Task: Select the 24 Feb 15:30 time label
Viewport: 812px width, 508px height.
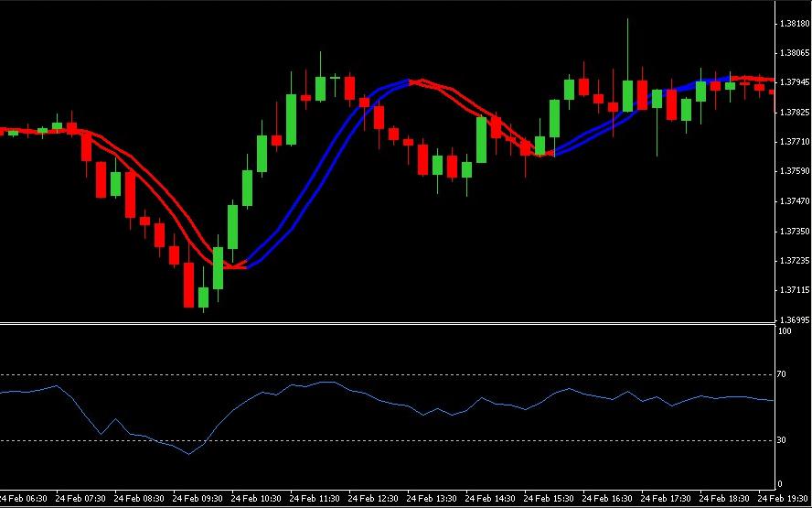Action: click(550, 499)
